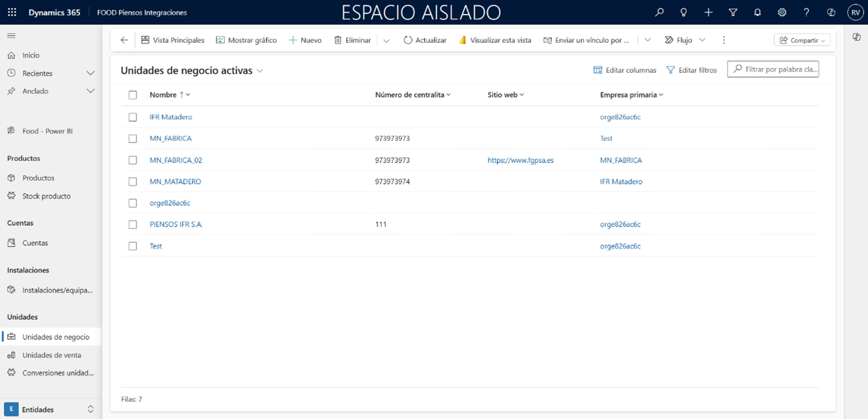Open the notifications bell icon
The width and height of the screenshot is (868, 419).
coord(757,12)
